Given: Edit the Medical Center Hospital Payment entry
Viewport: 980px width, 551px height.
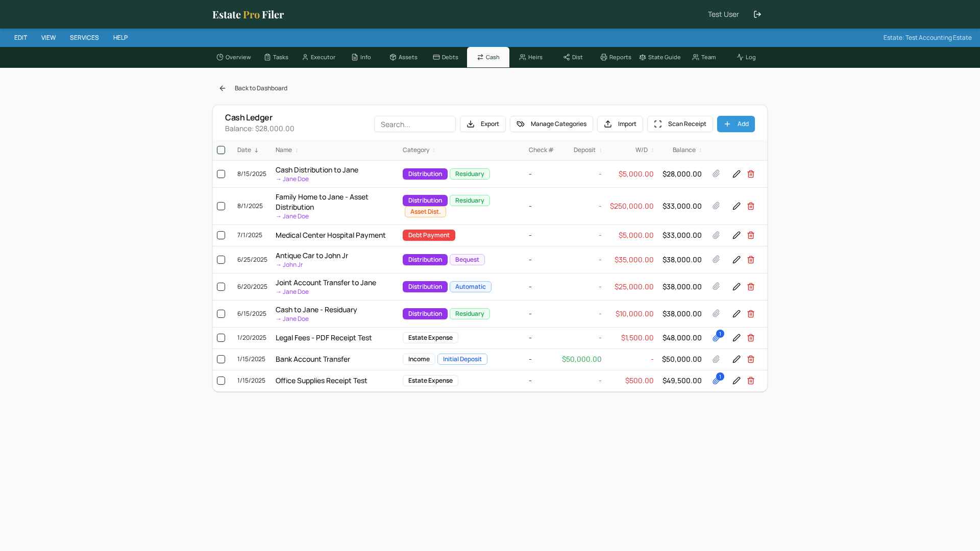Looking at the screenshot, I should (x=737, y=235).
